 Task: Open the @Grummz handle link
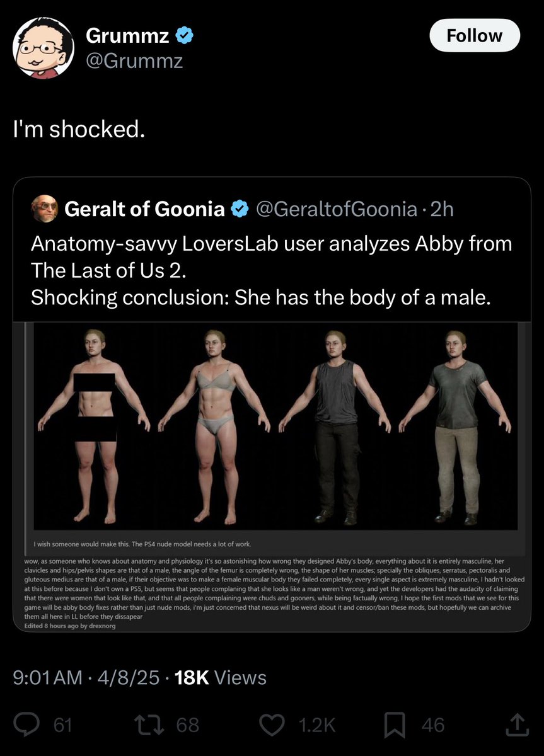134,61
